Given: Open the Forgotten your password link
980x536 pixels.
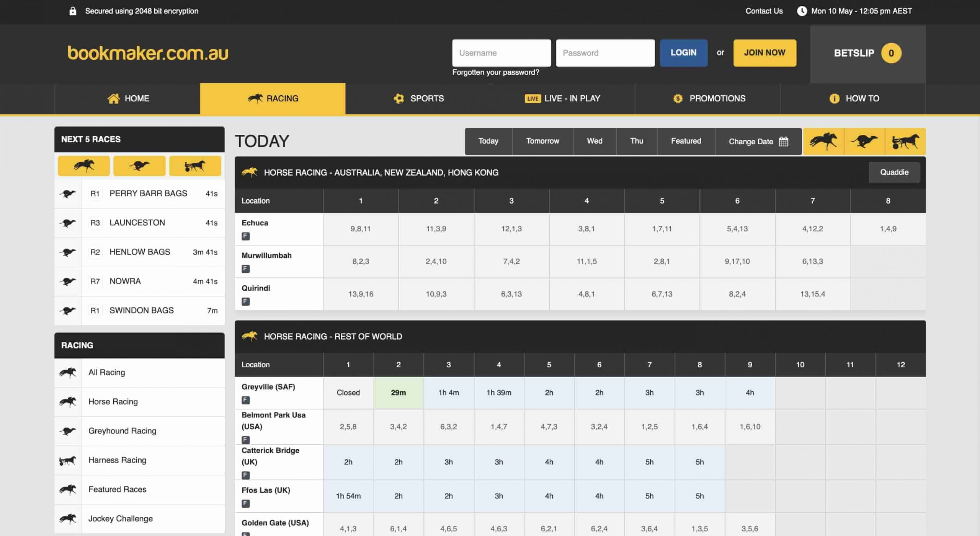Looking at the screenshot, I should coord(495,72).
